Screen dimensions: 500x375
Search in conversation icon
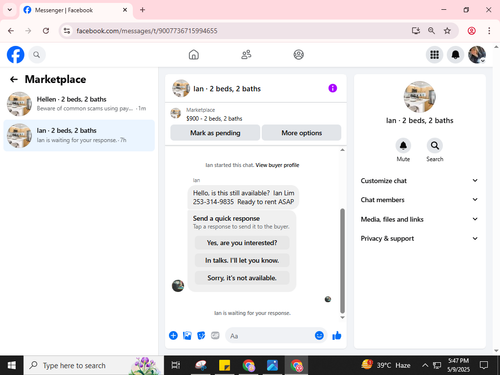click(435, 146)
